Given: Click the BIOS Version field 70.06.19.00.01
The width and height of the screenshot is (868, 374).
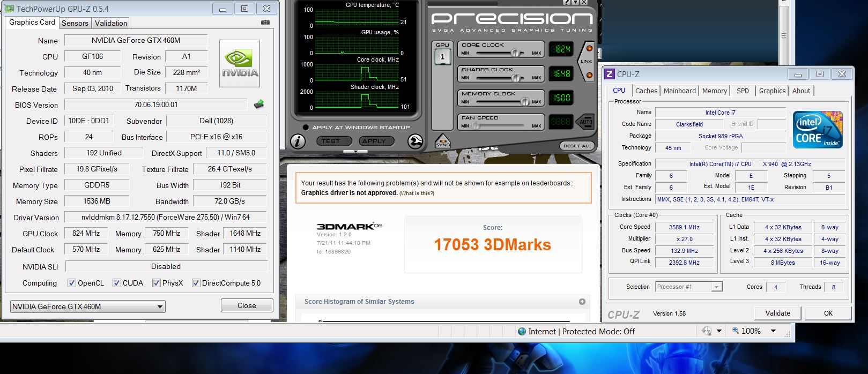Looking at the screenshot, I should [x=155, y=104].
